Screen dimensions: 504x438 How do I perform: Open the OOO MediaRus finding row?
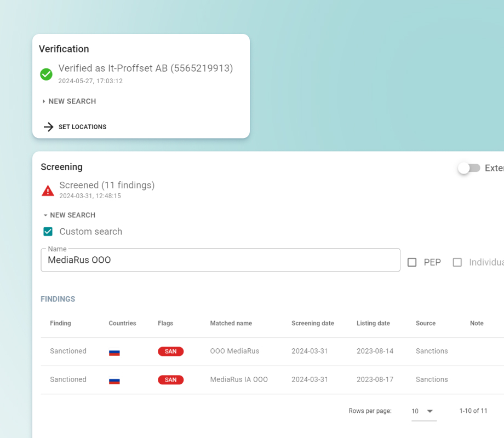pyautogui.click(x=234, y=351)
